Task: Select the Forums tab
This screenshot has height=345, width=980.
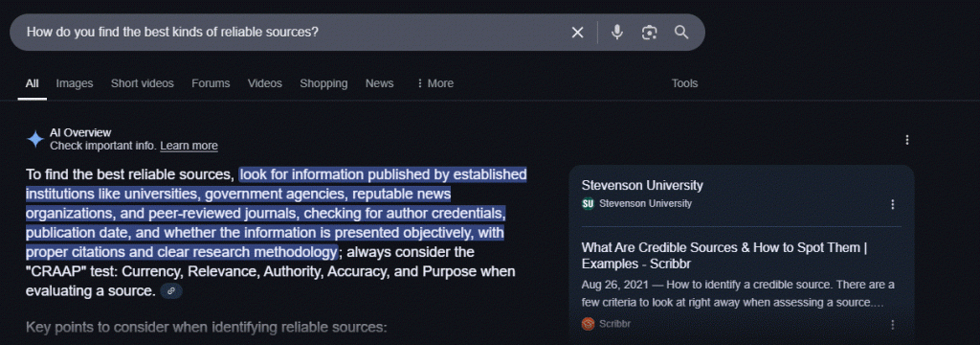Action: (211, 83)
